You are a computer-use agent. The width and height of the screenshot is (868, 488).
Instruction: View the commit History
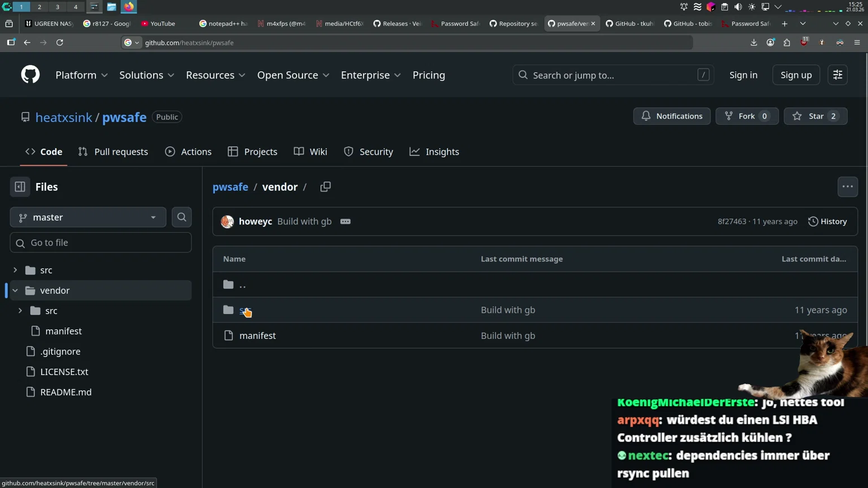click(827, 221)
